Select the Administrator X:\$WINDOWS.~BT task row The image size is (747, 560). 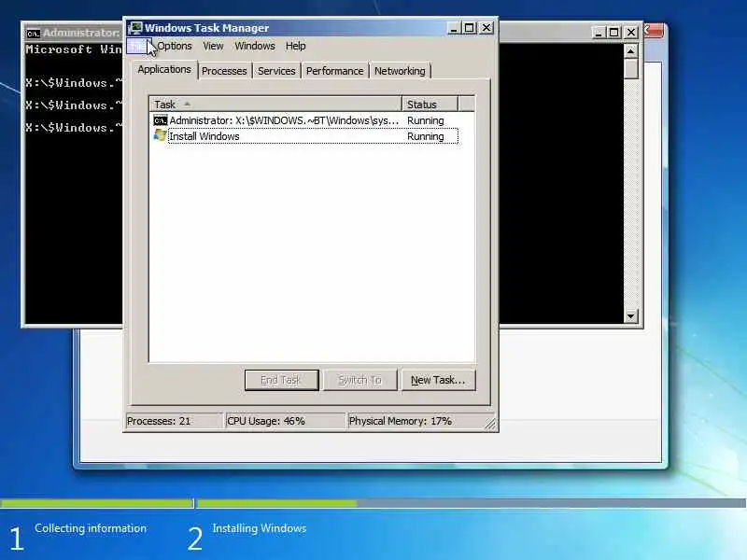305,120
